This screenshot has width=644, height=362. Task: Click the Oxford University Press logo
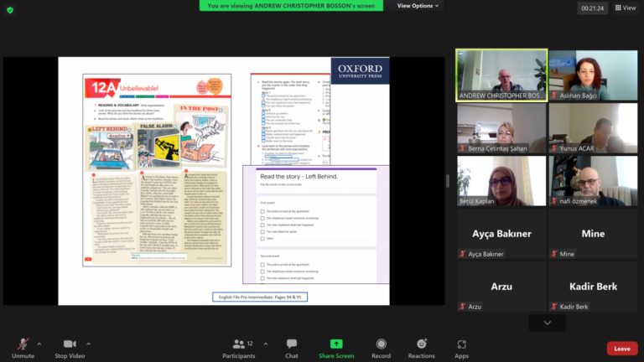click(x=361, y=70)
